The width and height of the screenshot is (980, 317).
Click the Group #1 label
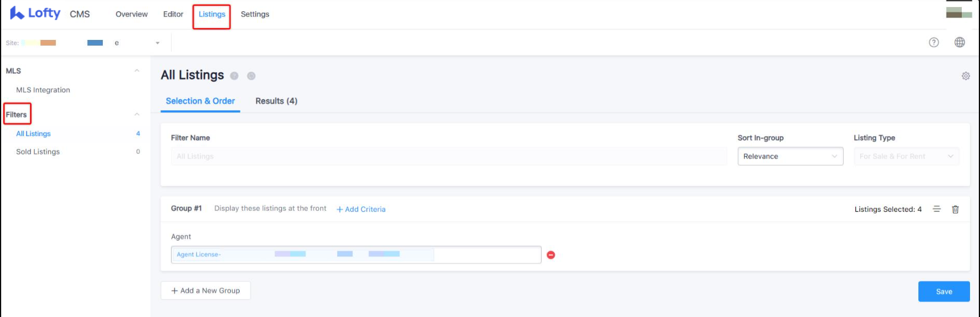tap(186, 208)
